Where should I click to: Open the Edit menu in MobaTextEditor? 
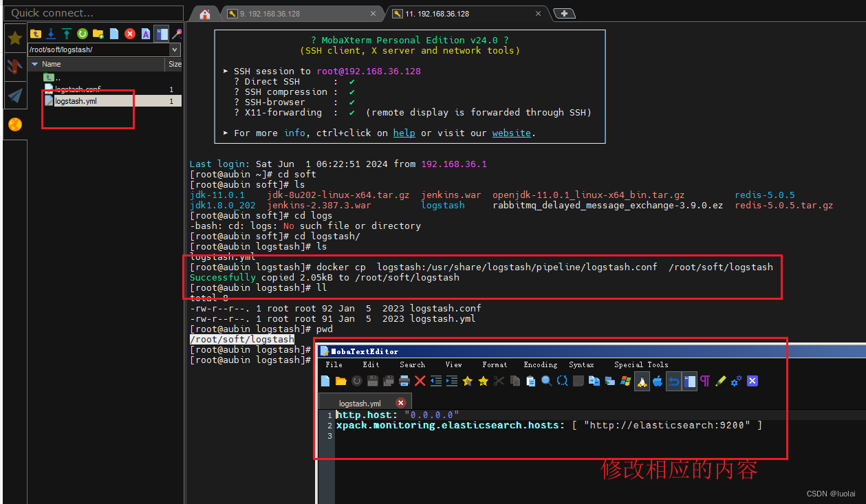(x=371, y=364)
